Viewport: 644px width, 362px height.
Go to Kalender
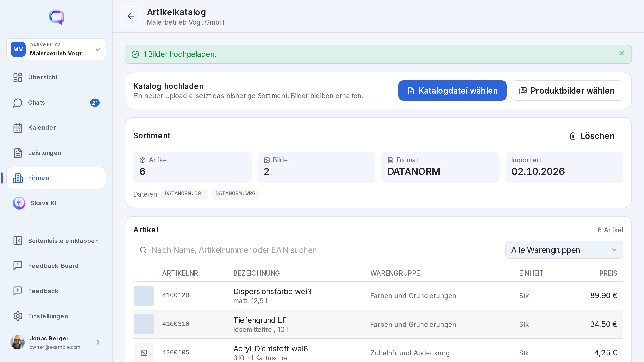click(56, 128)
